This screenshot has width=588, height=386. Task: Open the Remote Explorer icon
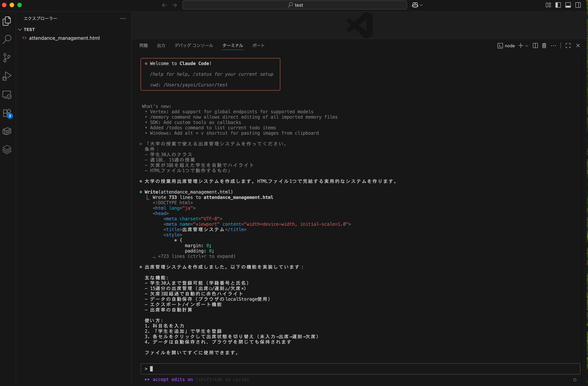click(7, 95)
